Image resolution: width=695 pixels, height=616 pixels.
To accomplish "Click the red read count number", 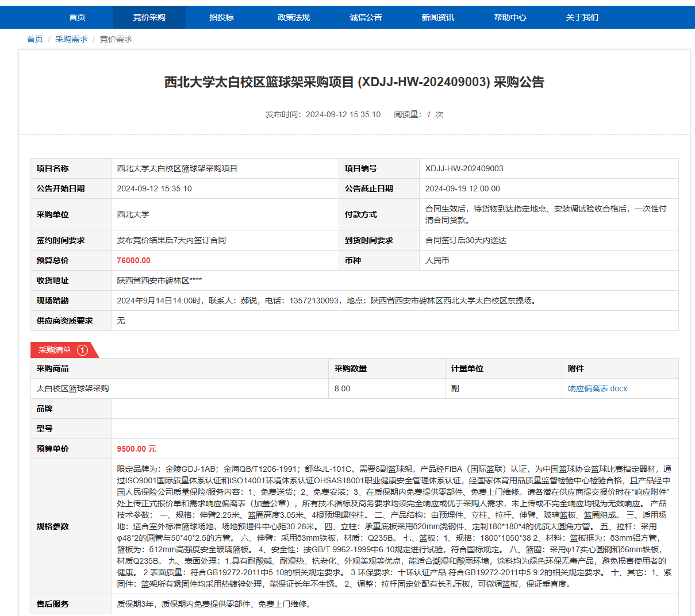I will pyautogui.click(x=428, y=114).
